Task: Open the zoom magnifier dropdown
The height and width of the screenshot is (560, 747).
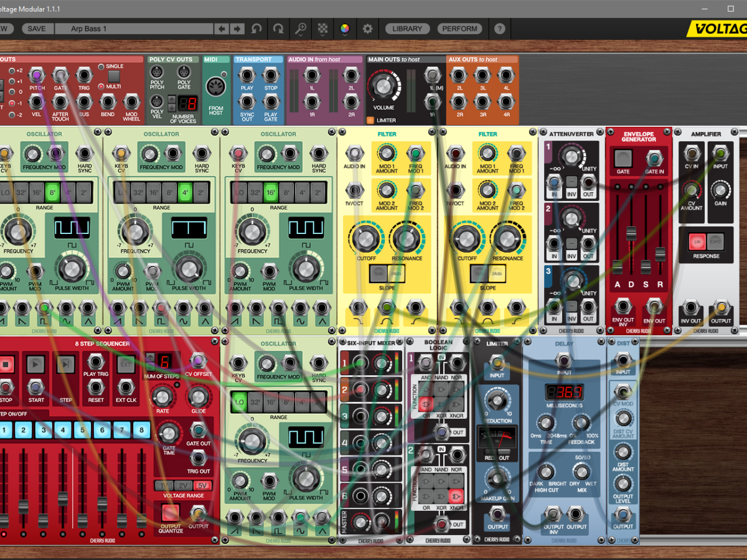Action: [x=301, y=29]
